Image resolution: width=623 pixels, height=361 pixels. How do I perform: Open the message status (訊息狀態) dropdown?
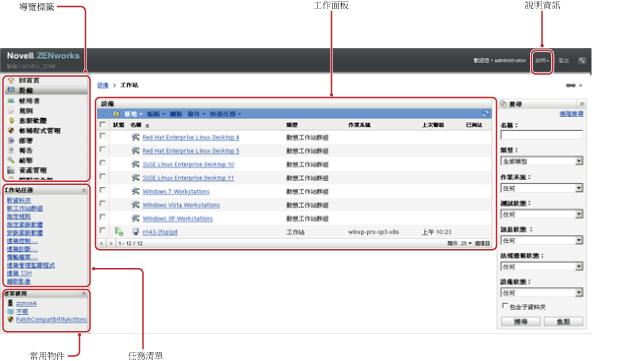[x=542, y=241]
